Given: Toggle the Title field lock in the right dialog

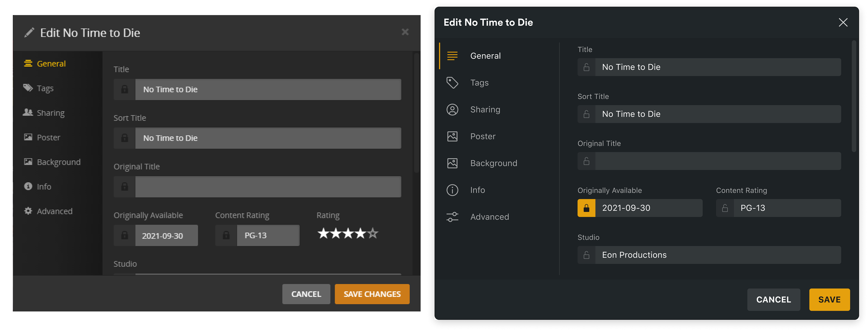Looking at the screenshot, I should coord(586,67).
